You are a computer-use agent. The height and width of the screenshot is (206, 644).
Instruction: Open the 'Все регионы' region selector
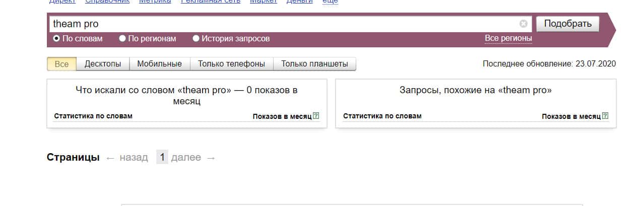[x=508, y=38]
